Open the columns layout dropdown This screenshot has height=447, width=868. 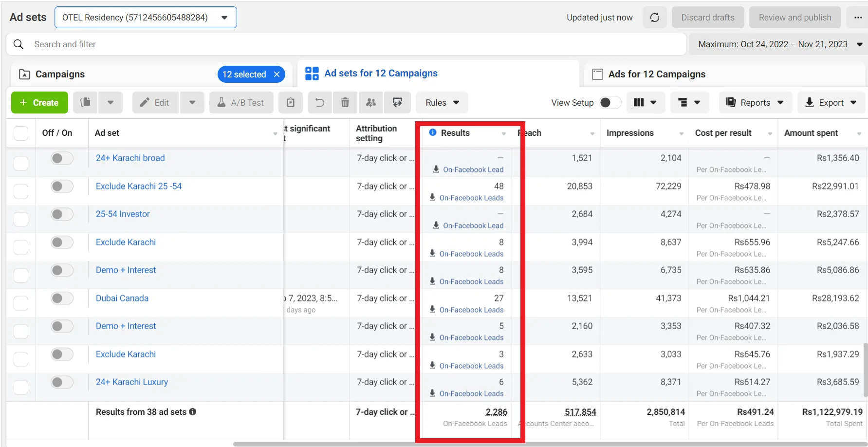click(x=645, y=102)
